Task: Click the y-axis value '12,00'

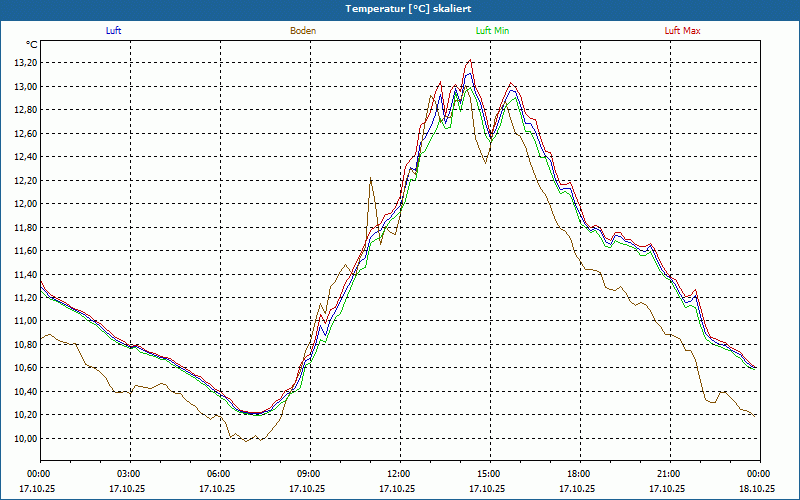Action: click(27, 204)
